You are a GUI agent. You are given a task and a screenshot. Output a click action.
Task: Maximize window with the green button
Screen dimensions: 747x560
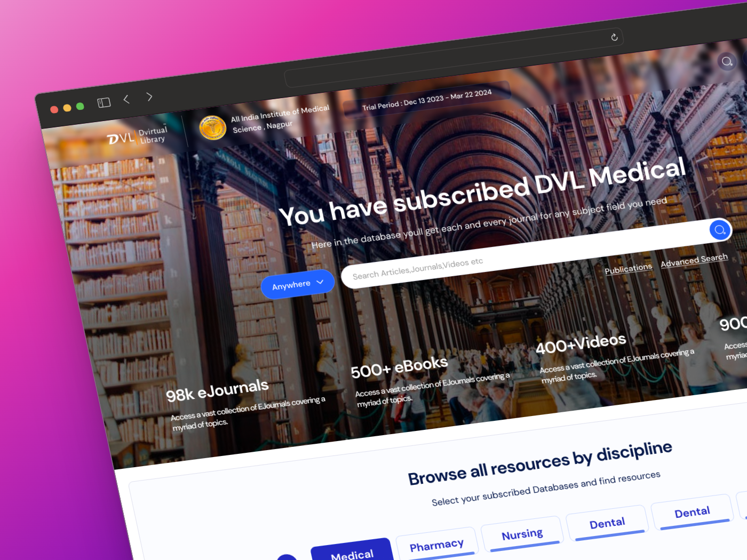tap(80, 106)
